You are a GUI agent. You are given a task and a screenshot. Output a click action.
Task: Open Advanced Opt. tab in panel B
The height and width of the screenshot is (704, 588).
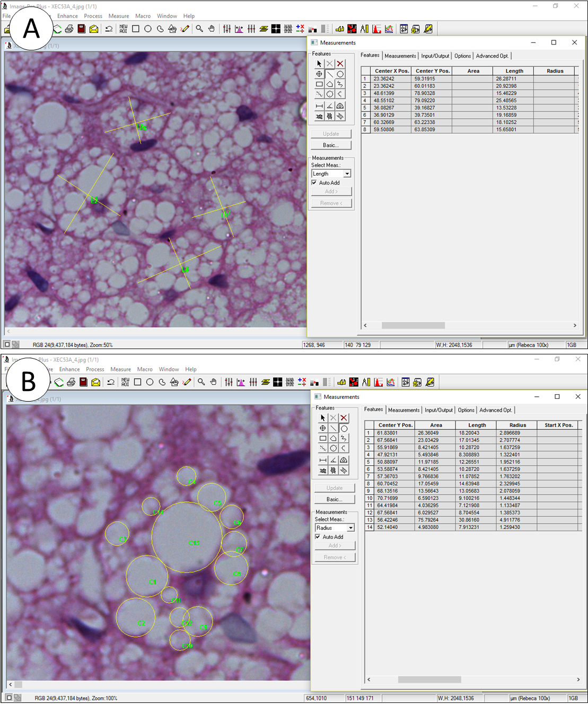pos(496,410)
